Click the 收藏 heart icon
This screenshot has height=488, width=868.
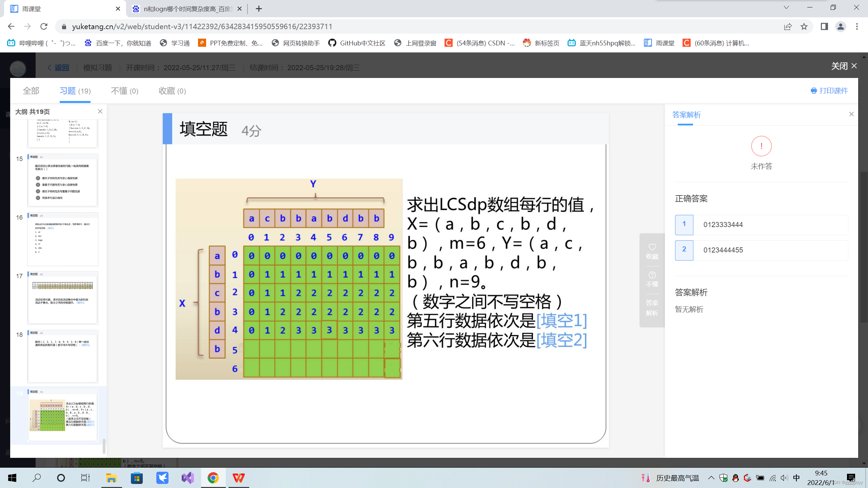click(x=652, y=247)
